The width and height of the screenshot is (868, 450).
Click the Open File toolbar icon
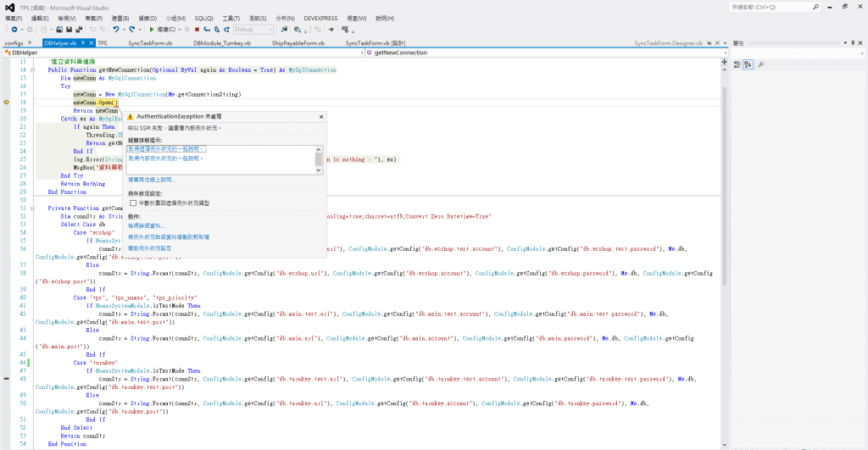click(59, 30)
